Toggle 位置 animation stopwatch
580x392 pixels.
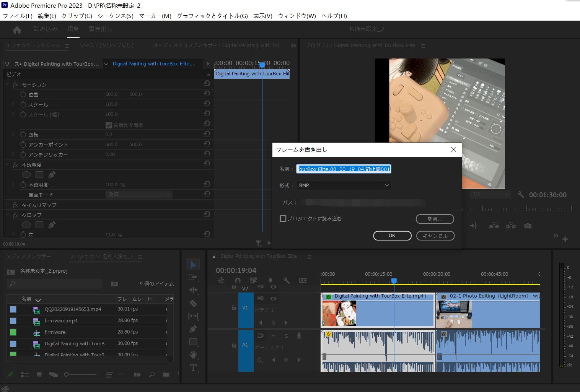point(23,94)
